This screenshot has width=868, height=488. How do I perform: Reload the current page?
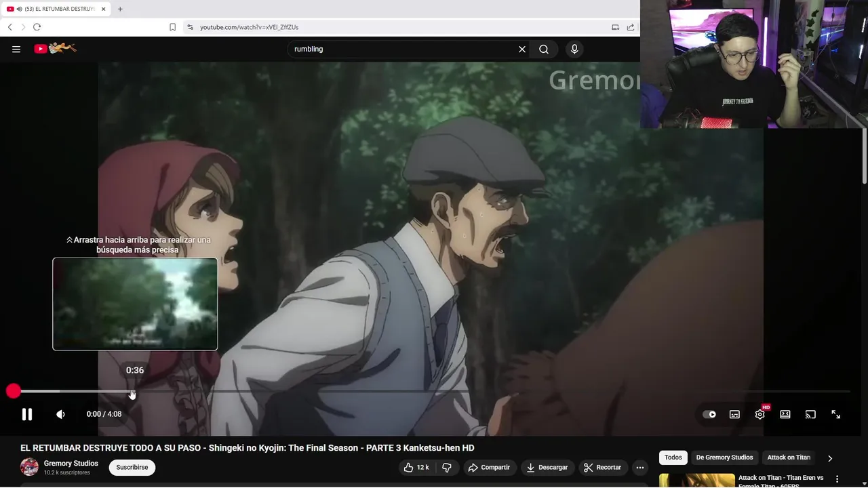37,27
